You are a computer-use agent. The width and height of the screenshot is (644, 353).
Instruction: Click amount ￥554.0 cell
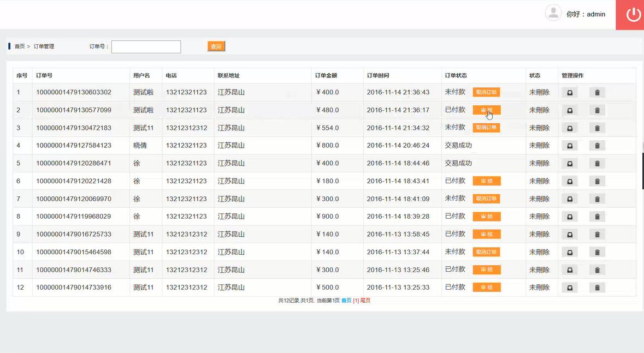tap(327, 128)
